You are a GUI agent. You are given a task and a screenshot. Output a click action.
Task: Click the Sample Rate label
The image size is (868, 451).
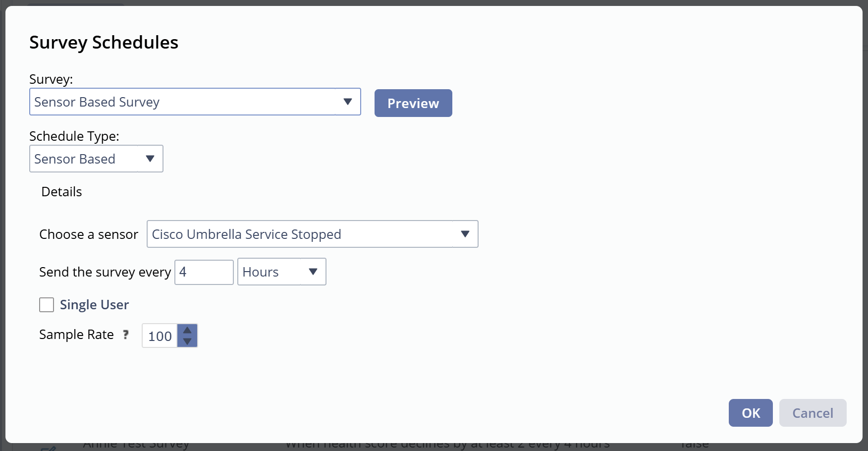tap(76, 335)
